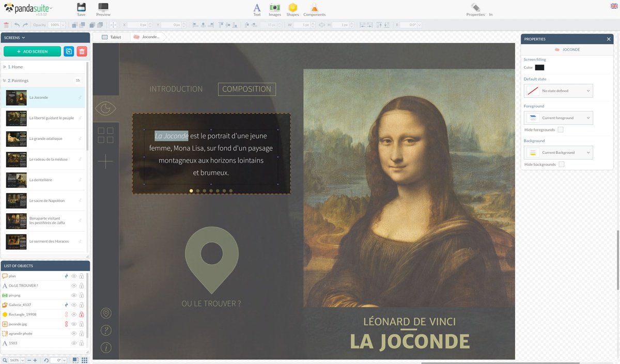Switch language via the UK flag

pos(613,6)
